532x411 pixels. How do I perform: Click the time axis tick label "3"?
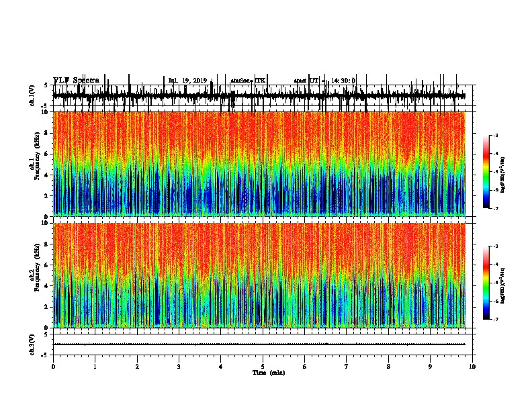(179, 367)
